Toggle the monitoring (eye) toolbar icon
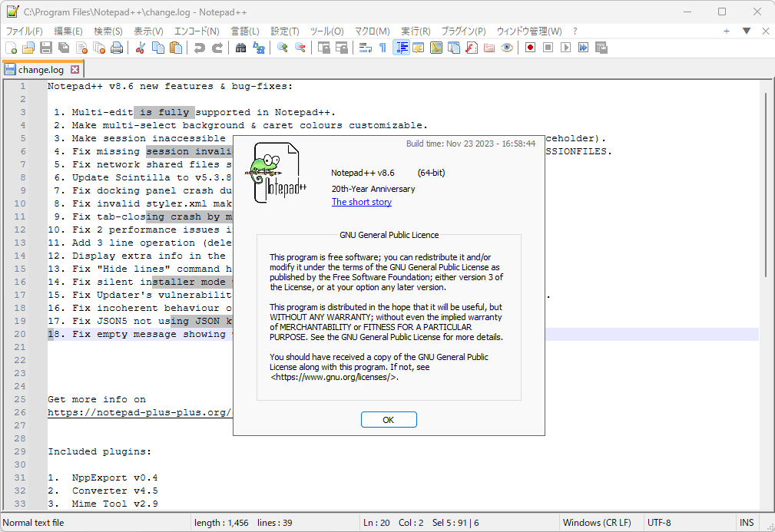Viewport: 775px width, 532px height. coord(507,48)
